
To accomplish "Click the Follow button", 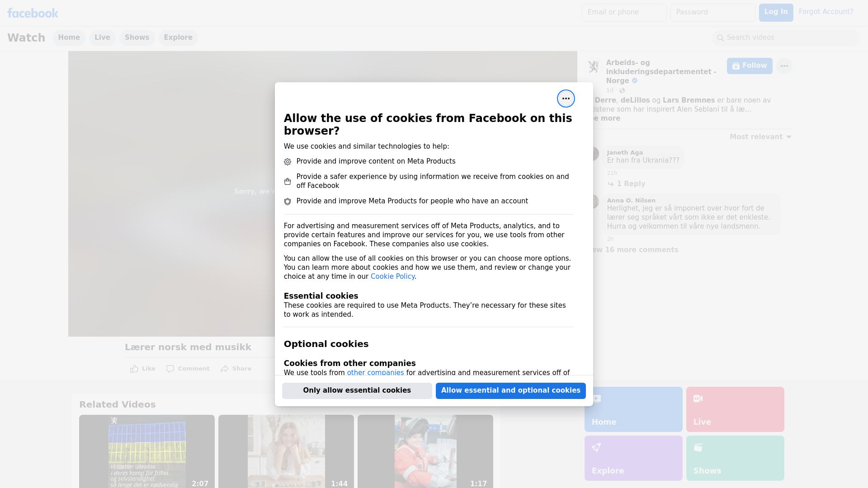I will [x=749, y=66].
